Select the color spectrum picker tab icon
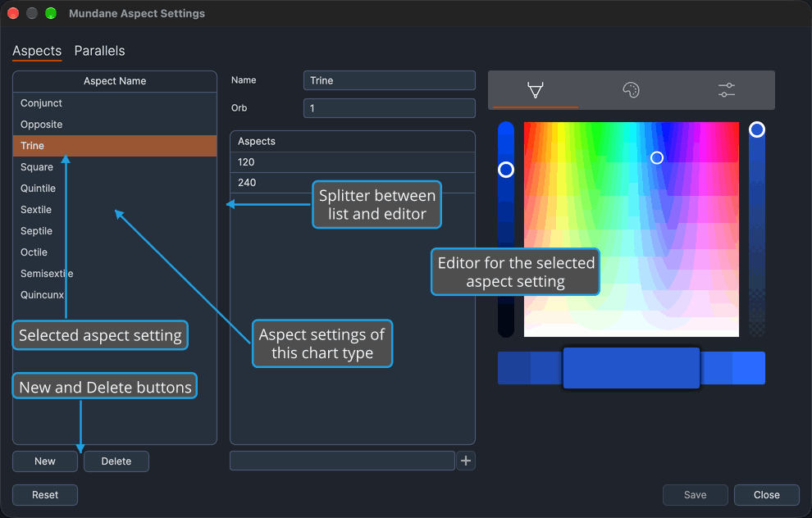 (x=535, y=90)
